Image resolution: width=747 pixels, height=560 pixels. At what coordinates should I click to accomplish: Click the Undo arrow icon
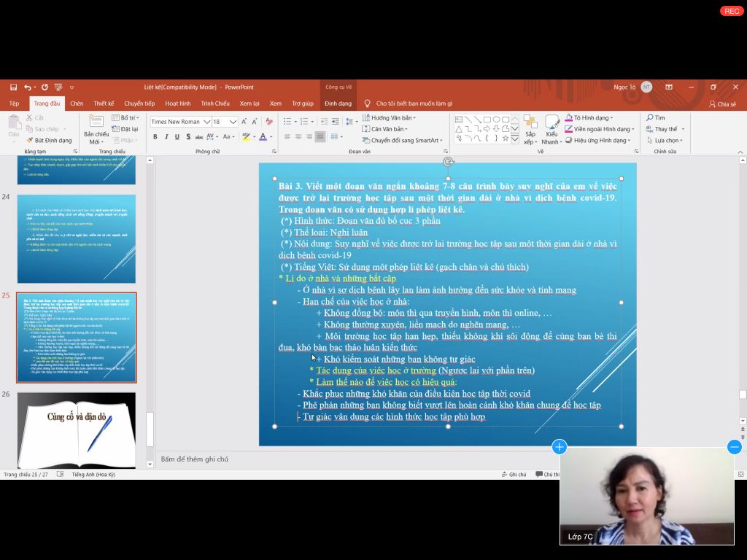pyautogui.click(x=28, y=87)
